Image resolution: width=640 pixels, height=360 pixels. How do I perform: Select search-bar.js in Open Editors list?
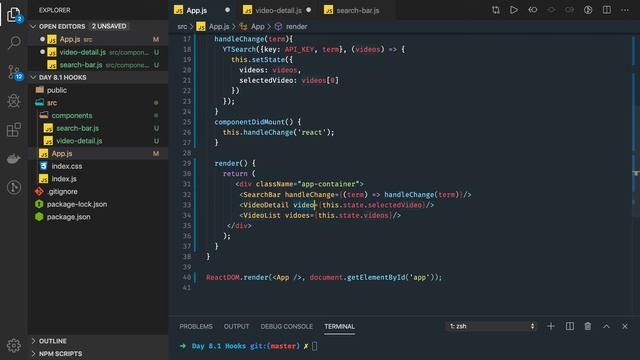click(98, 64)
